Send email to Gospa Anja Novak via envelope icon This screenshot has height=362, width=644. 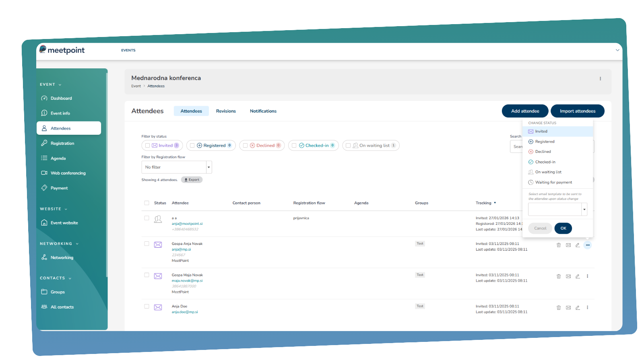[568, 245]
